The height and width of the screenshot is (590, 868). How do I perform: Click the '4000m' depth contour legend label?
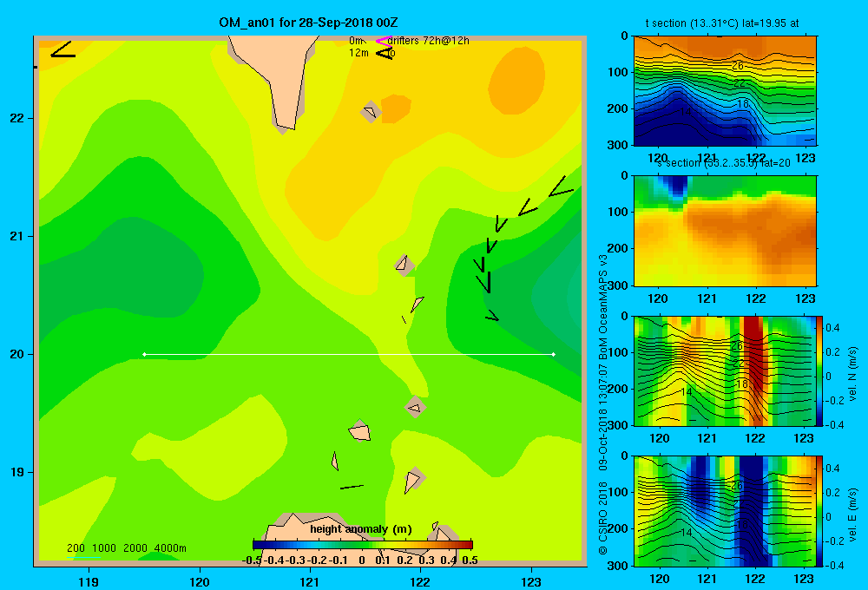[170, 548]
